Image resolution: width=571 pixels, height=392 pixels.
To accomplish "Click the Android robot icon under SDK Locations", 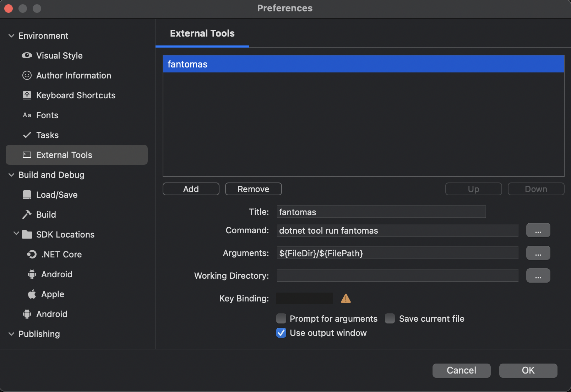I will (32, 274).
